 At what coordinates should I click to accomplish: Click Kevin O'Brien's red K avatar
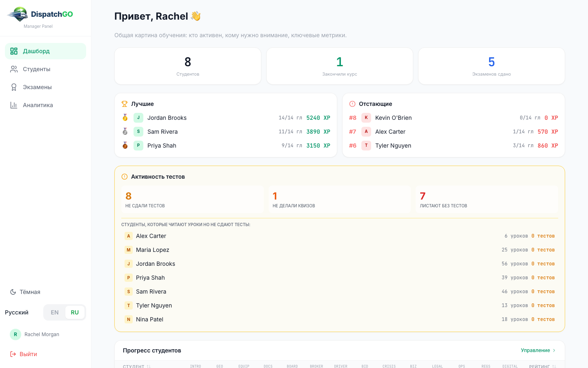point(366,118)
